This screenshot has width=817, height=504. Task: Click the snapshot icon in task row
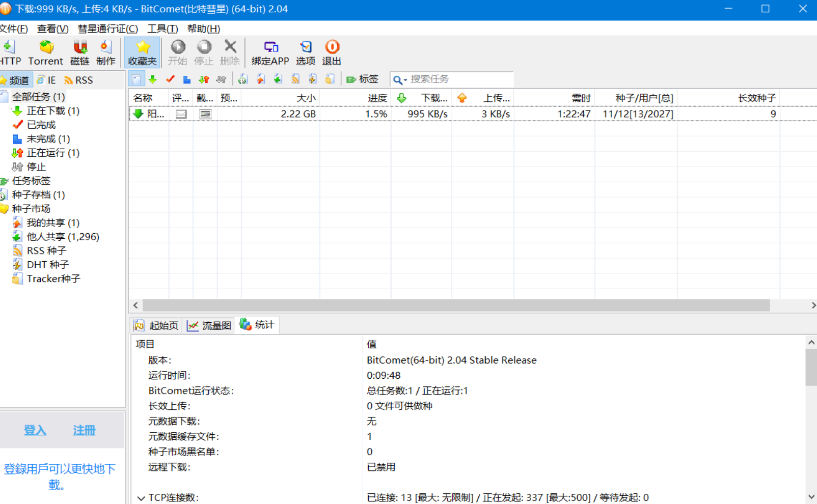pos(205,114)
